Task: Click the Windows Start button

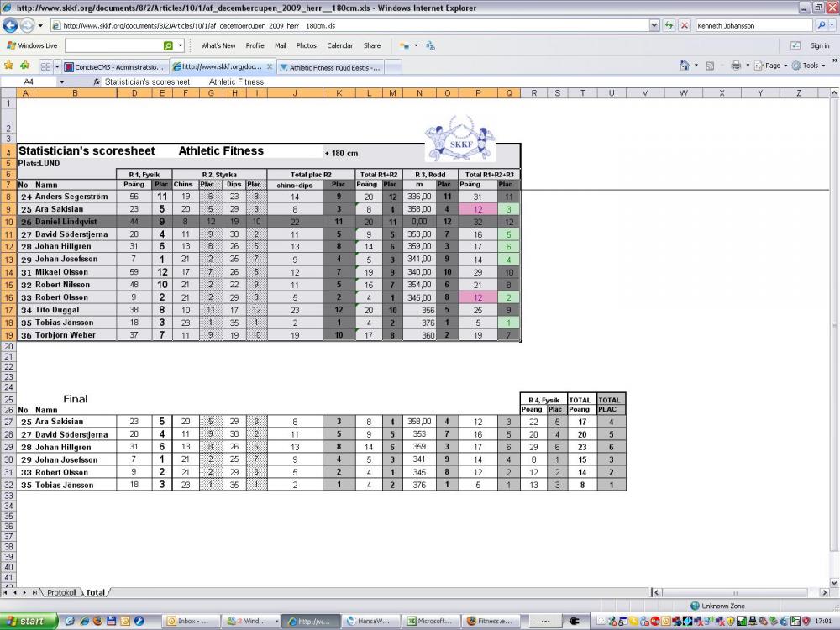Action: tap(29, 622)
